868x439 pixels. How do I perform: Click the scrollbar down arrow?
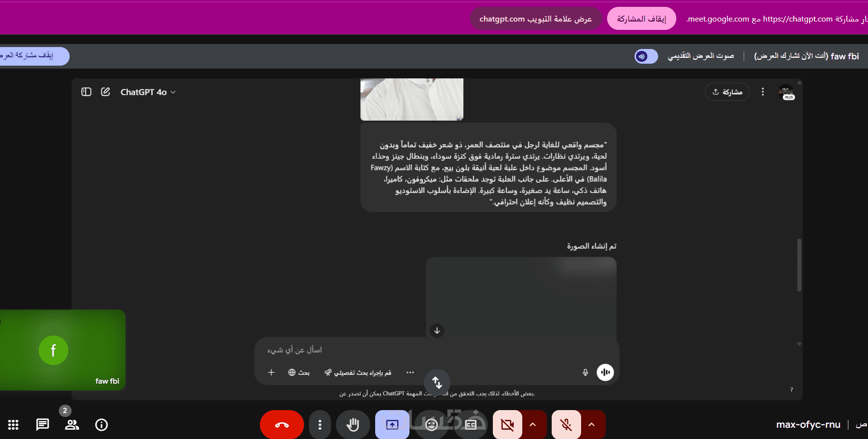coord(799,344)
